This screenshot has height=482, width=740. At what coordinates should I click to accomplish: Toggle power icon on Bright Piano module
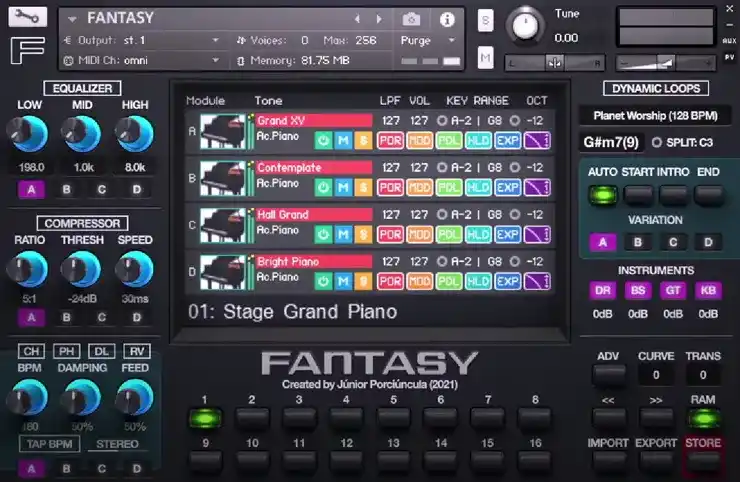click(x=323, y=281)
